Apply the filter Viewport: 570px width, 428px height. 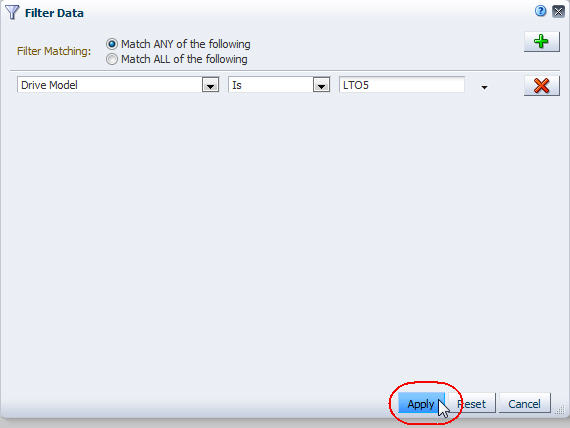coord(421,403)
